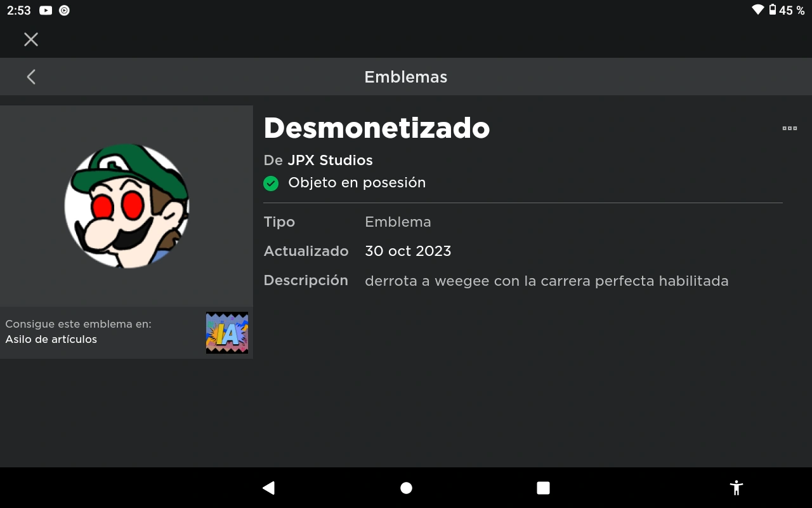Screen dimensions: 812x508
Task: Tap the back arrow to leave Emblemas
Action: pyautogui.click(x=30, y=76)
